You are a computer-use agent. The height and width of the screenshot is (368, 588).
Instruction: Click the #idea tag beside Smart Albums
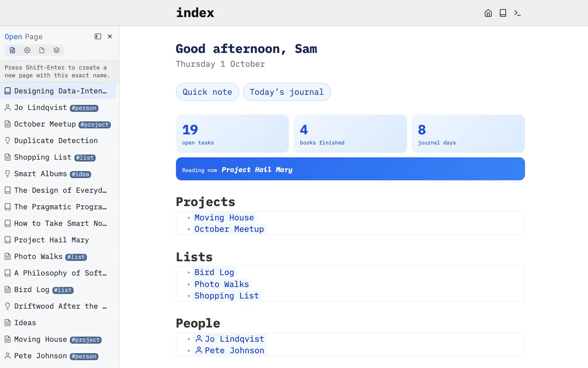[x=80, y=174]
